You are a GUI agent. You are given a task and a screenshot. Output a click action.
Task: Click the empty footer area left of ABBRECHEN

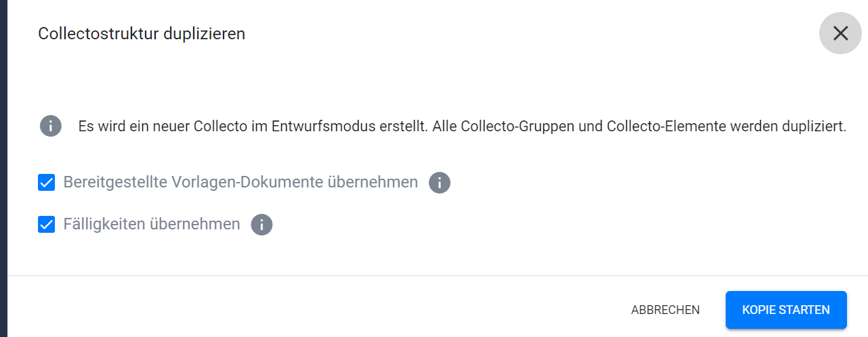coord(312,310)
